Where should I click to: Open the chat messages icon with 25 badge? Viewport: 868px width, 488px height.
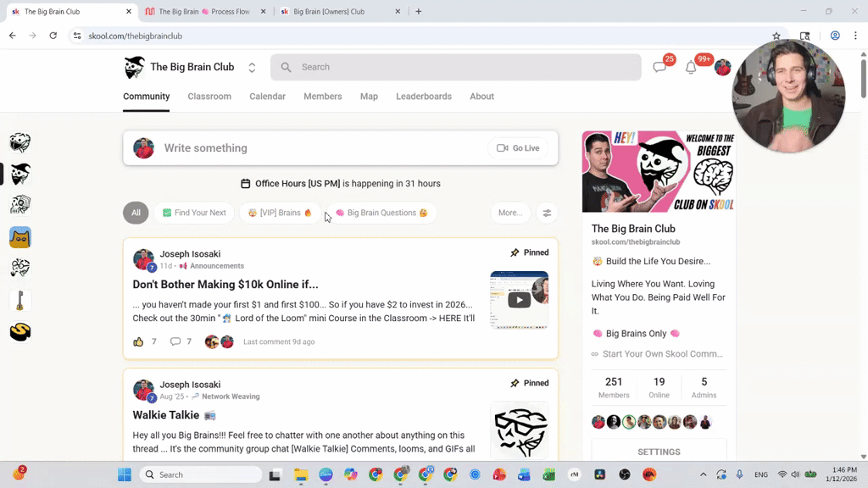click(x=659, y=68)
